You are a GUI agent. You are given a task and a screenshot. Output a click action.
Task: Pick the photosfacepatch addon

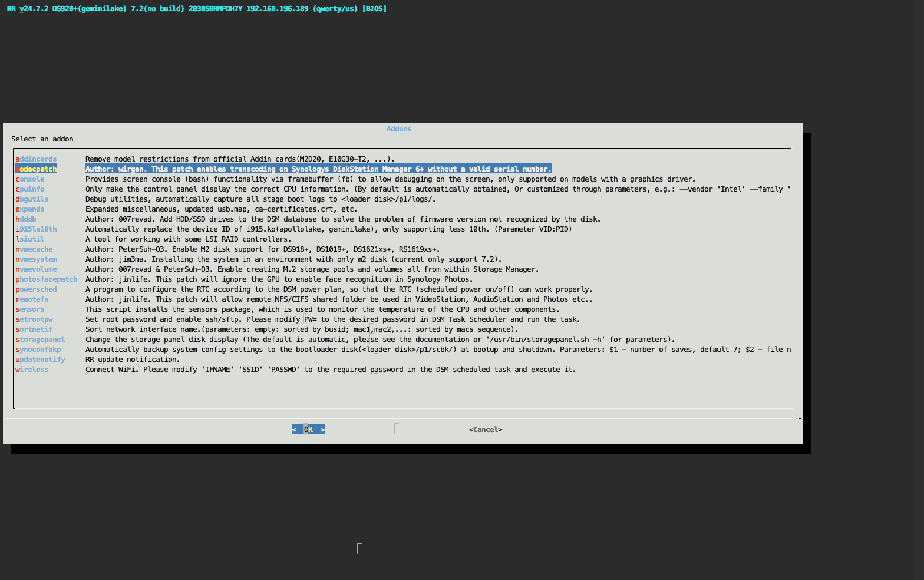pos(47,279)
